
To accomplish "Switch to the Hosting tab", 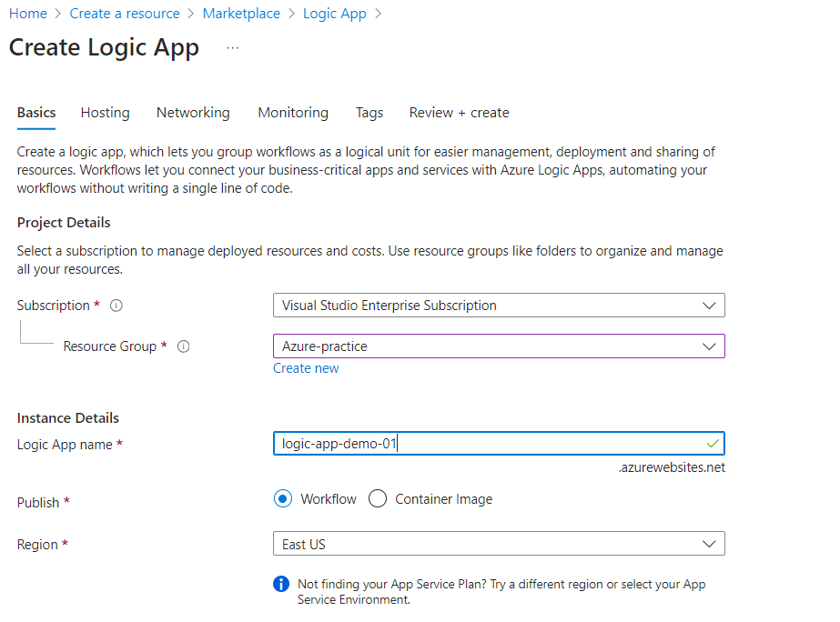I will [105, 113].
